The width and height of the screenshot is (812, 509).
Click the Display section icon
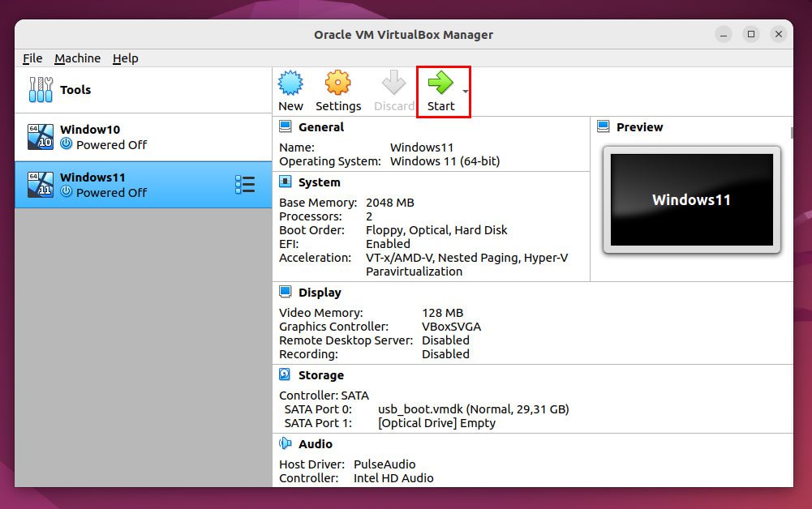285,292
